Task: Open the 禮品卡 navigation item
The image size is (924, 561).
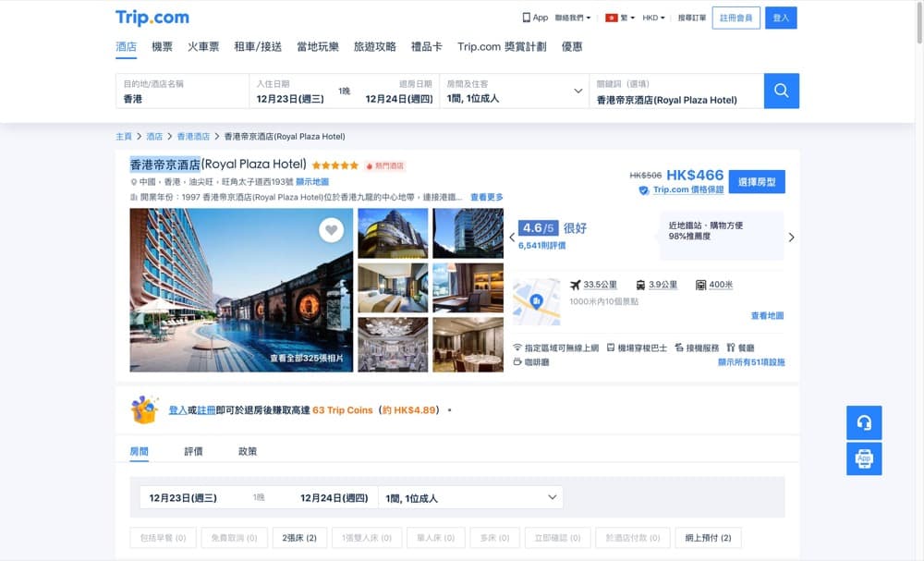Action: [427, 46]
